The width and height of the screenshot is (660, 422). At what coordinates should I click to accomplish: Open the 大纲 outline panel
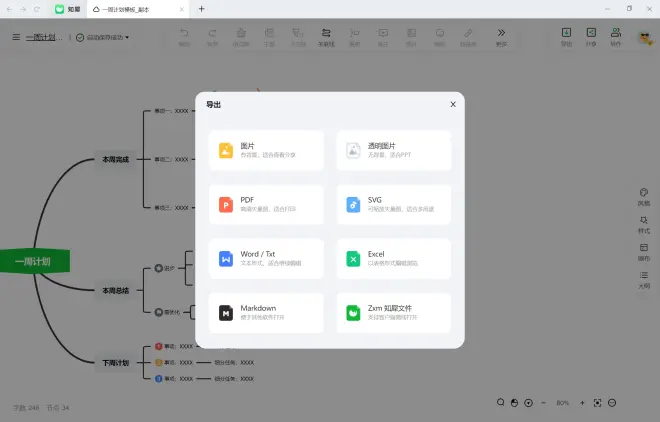pos(643,279)
